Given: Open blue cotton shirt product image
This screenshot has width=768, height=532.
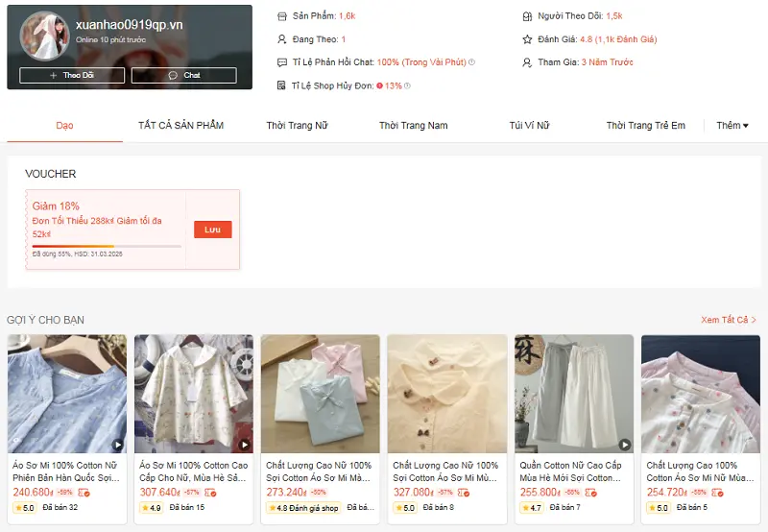Looking at the screenshot, I should coord(67,394).
